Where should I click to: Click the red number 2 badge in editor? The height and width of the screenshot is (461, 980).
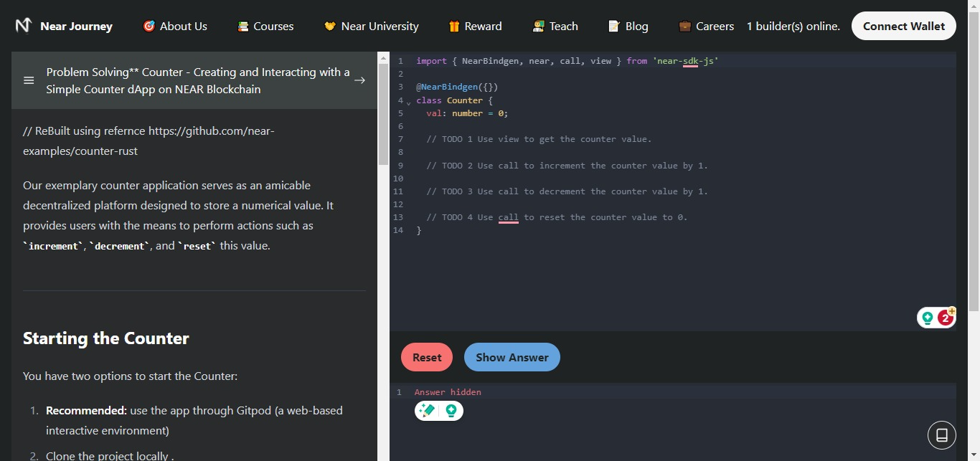click(x=946, y=318)
